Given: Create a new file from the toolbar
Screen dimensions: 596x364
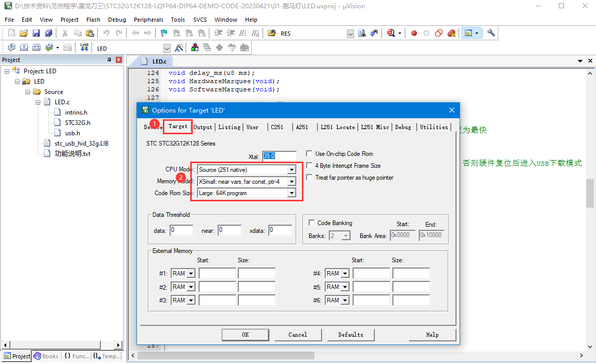Looking at the screenshot, I should tap(11, 33).
